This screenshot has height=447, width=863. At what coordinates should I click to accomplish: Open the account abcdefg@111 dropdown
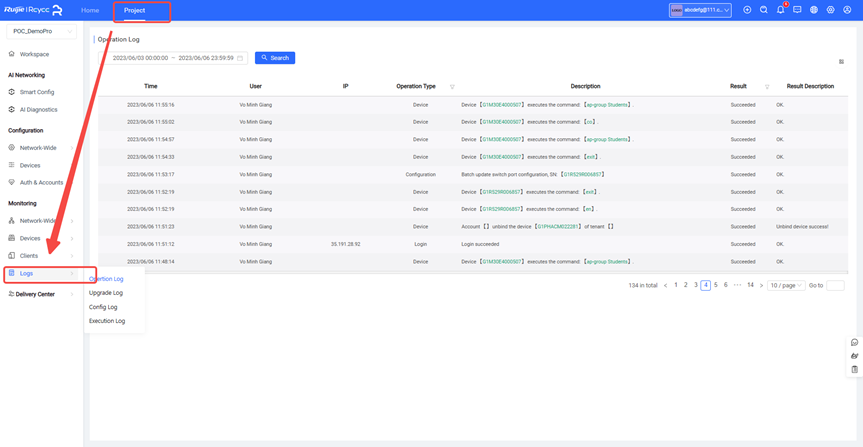click(700, 10)
